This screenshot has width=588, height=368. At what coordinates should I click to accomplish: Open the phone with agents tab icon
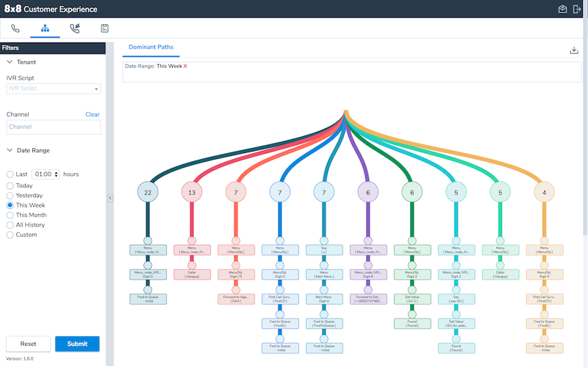pyautogui.click(x=75, y=28)
